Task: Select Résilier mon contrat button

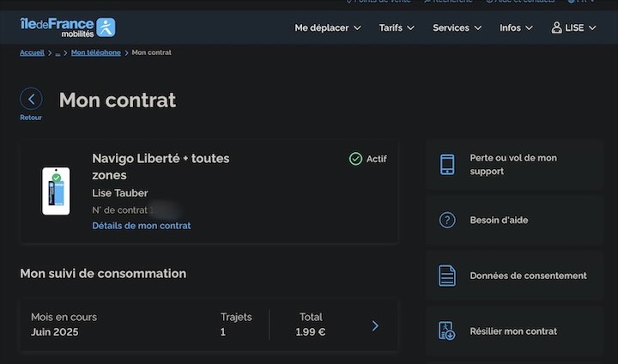Action: point(513,331)
